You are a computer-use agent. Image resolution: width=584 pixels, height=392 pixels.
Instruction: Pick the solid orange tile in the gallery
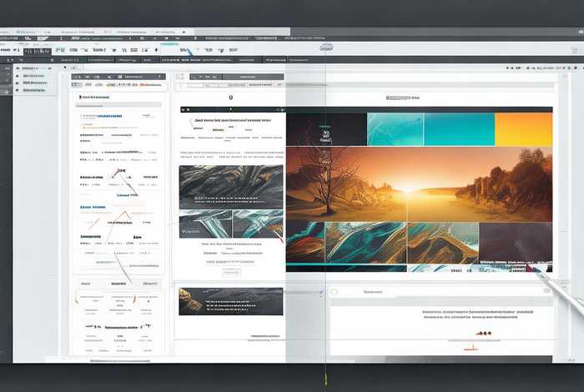(x=523, y=129)
